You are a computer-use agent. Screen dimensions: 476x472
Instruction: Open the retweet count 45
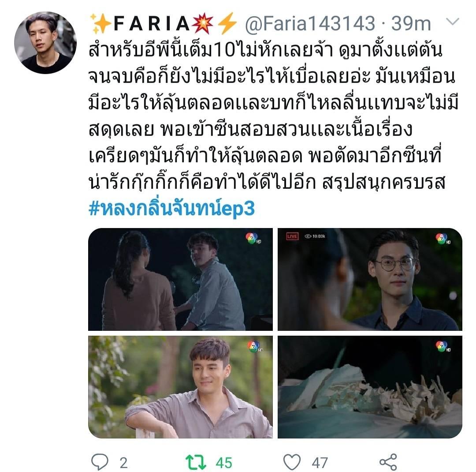pos(224,463)
